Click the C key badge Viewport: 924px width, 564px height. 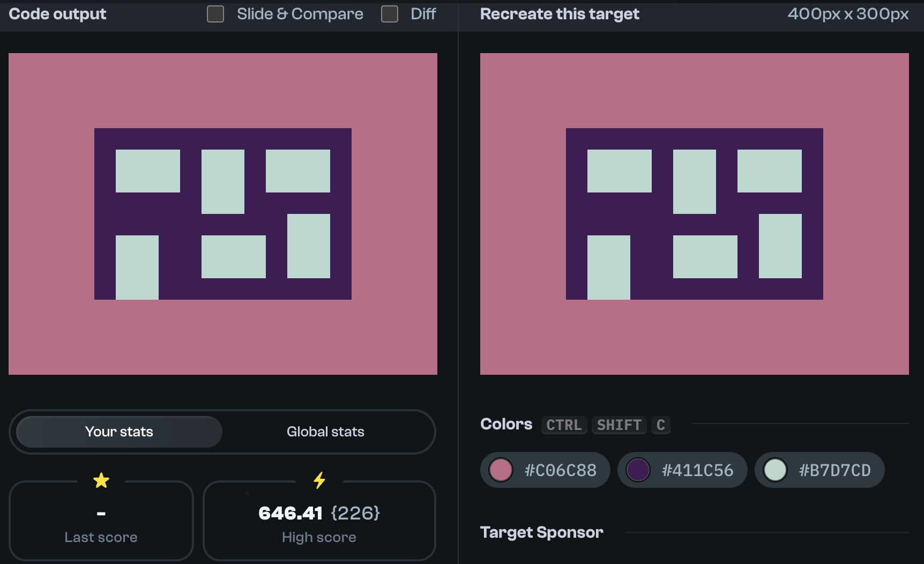(660, 425)
